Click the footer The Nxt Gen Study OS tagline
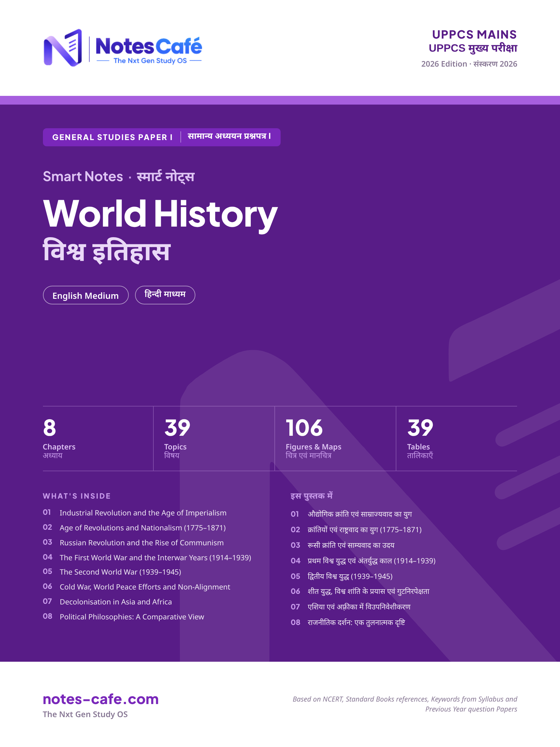The image size is (560, 747). (86, 714)
